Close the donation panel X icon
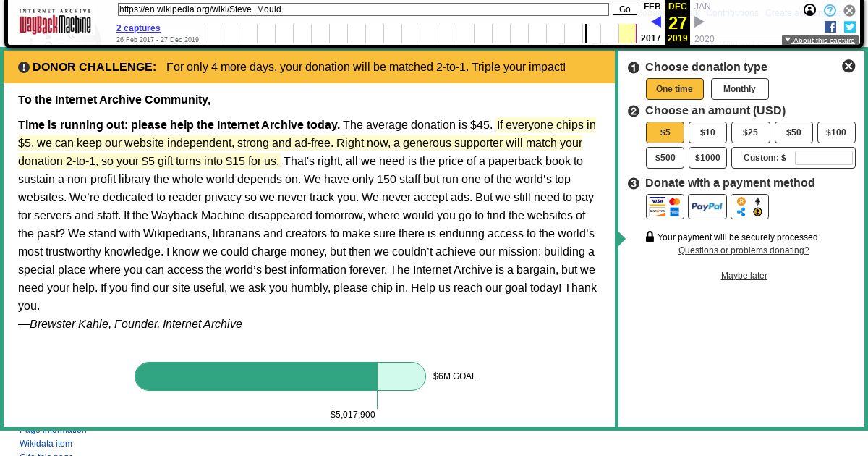Viewport: 868px width, 456px height. 848,66
